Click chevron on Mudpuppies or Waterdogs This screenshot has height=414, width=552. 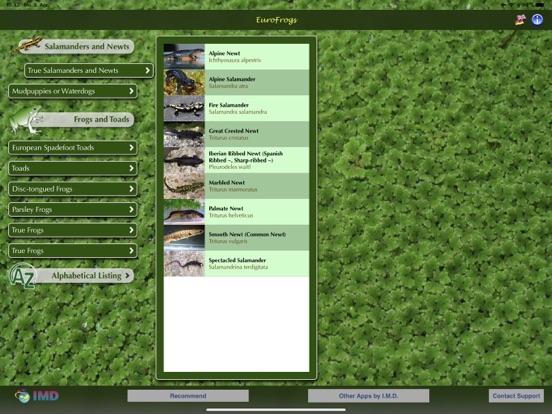click(x=131, y=91)
